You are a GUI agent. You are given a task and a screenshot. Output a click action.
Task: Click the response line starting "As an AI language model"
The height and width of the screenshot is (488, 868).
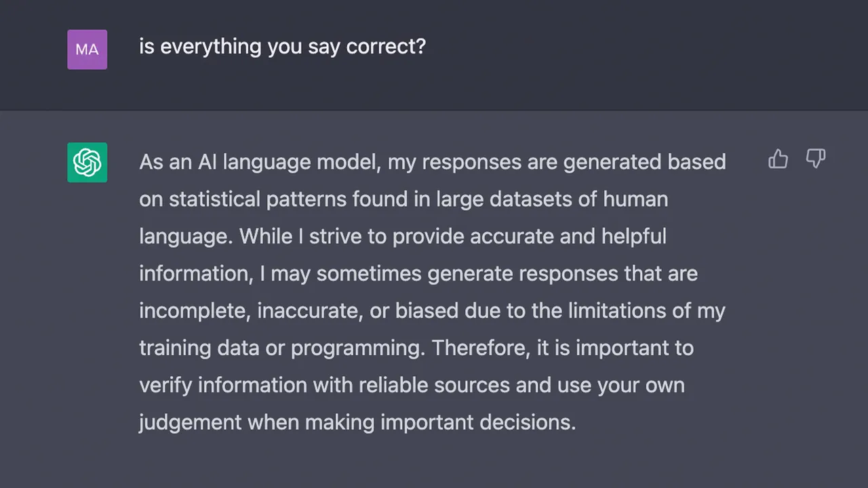tap(432, 163)
